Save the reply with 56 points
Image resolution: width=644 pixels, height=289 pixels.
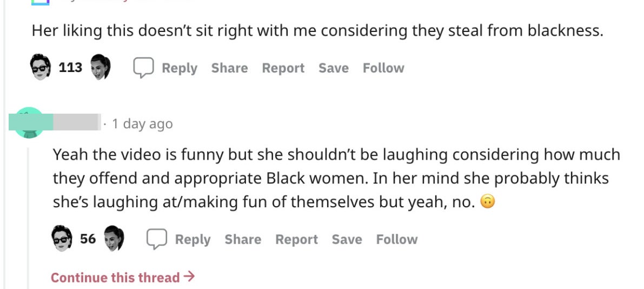347,239
